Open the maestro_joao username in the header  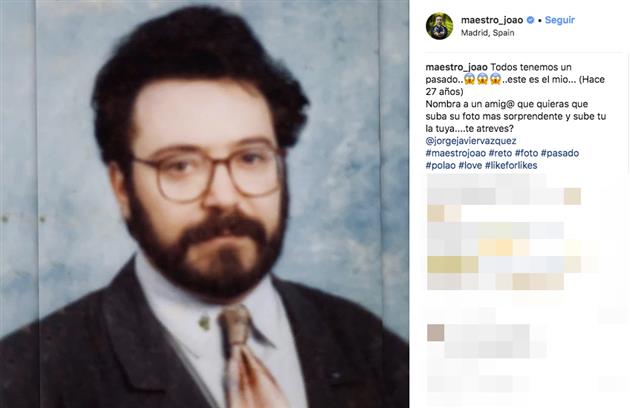492,20
